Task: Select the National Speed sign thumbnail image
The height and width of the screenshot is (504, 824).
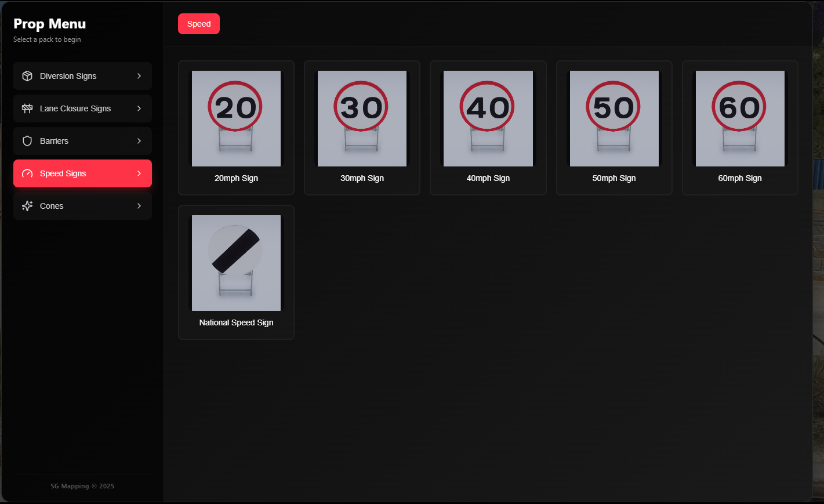Action: pyautogui.click(x=236, y=263)
